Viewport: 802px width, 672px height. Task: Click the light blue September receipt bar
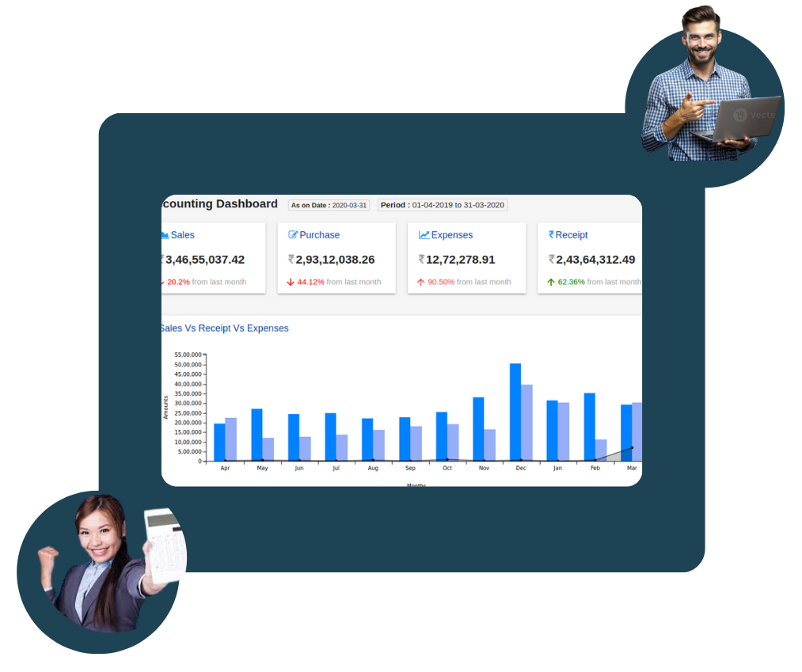point(416,443)
